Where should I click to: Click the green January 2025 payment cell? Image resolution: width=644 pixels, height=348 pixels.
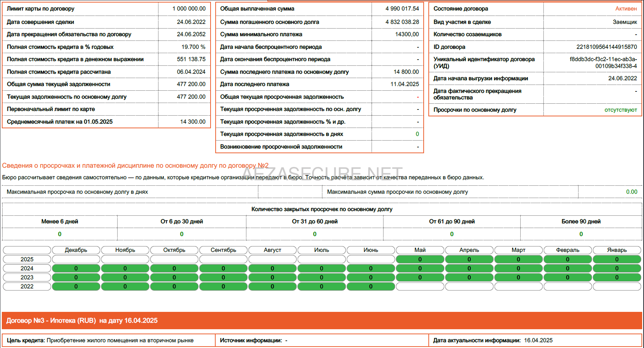pyautogui.click(x=617, y=259)
